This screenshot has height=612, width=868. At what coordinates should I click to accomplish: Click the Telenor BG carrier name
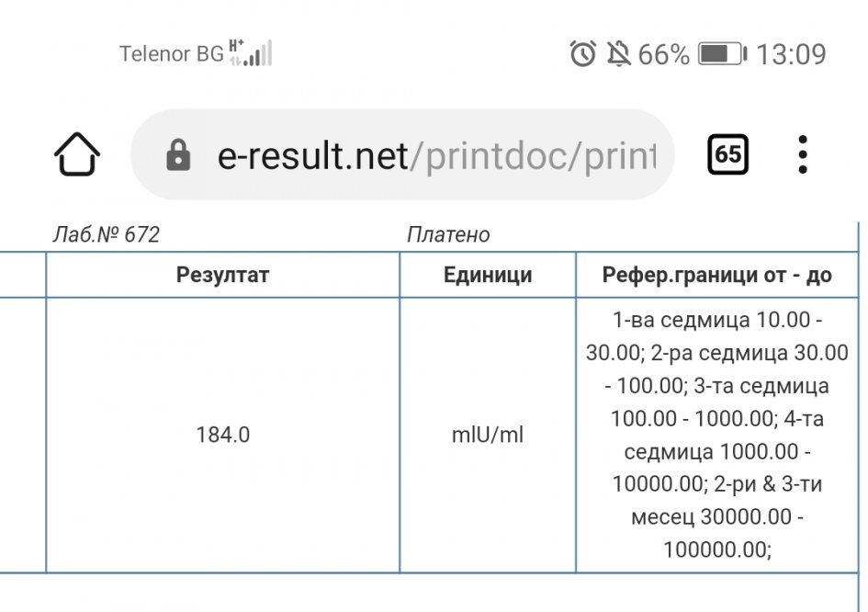pyautogui.click(x=171, y=54)
